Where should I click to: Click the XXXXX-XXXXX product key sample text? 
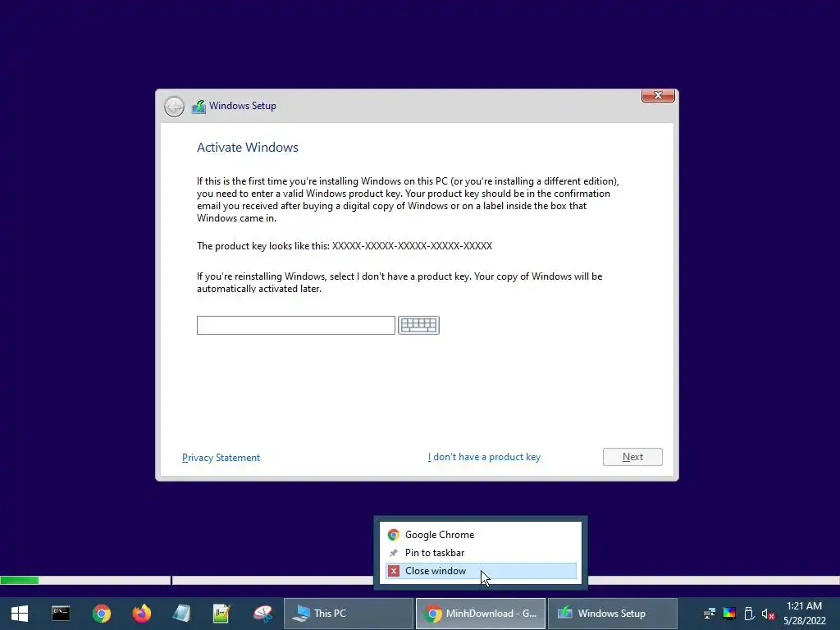(412, 246)
